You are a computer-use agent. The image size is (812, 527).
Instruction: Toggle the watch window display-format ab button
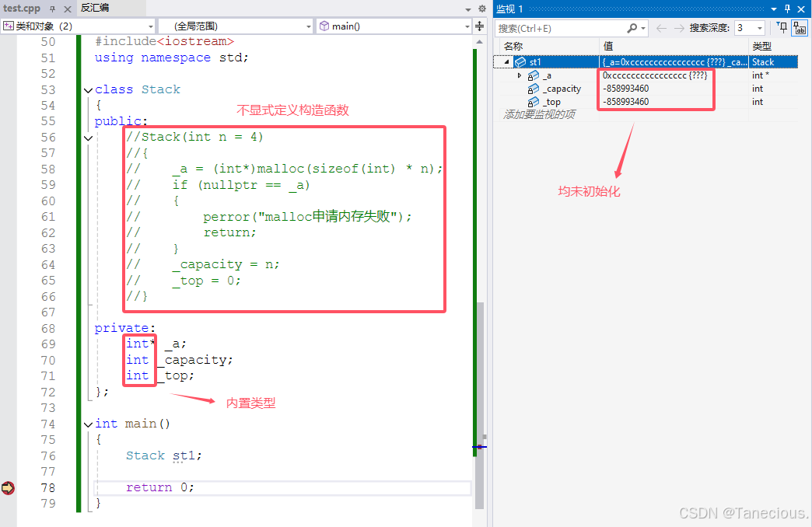pyautogui.click(x=800, y=28)
